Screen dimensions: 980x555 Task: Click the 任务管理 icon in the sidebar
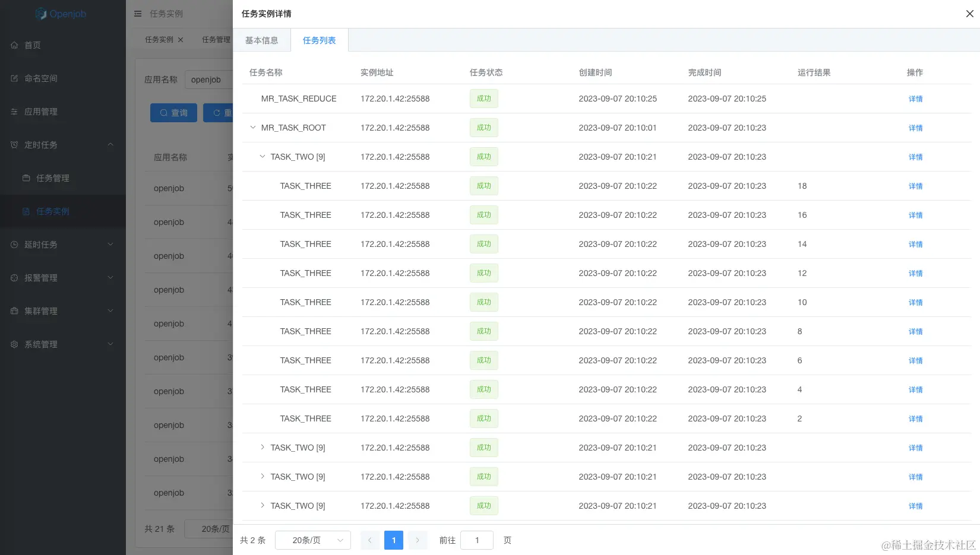[26, 178]
